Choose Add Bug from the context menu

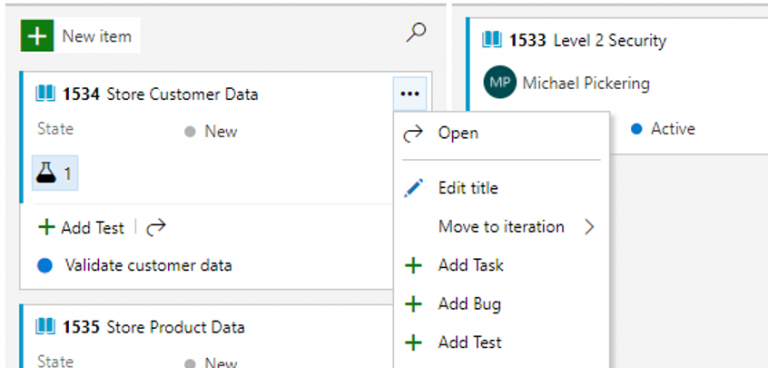(x=501, y=304)
